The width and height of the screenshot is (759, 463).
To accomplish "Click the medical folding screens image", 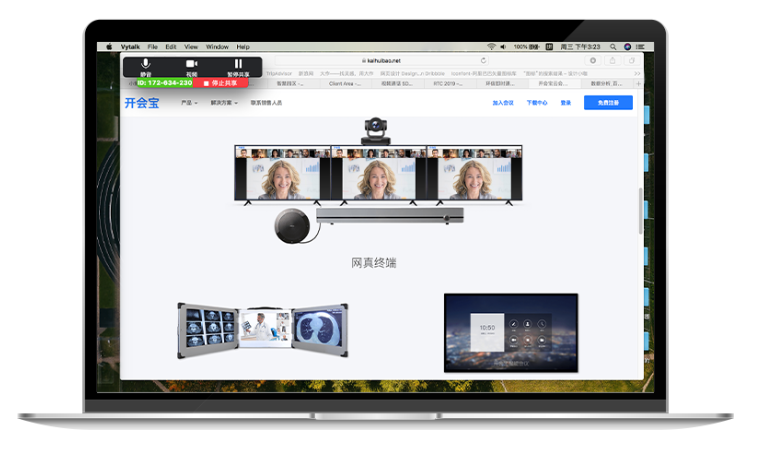I will 262,330.
